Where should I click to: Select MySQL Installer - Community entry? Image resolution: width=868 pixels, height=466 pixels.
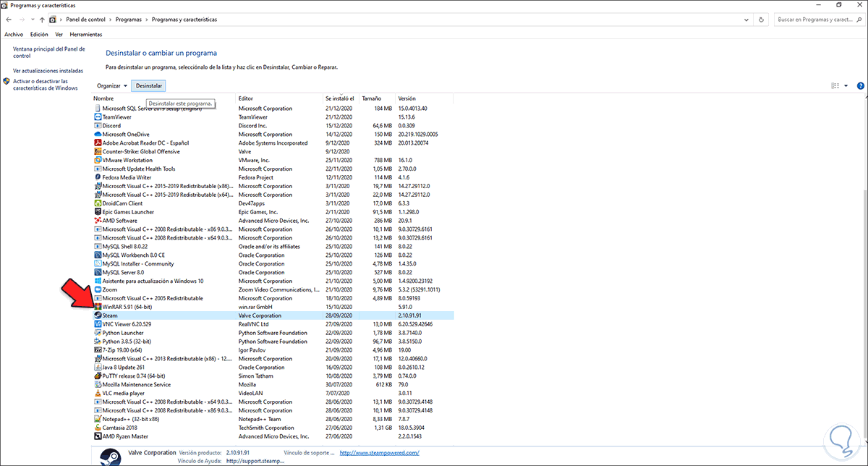pos(273,263)
